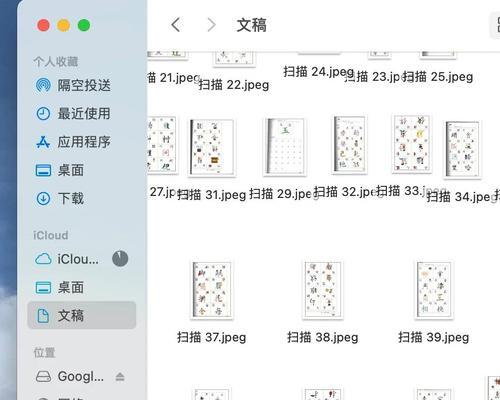The width and height of the screenshot is (500, 400).
Task: Click file name label 扫描 33.jpeg
Action: [410, 191]
